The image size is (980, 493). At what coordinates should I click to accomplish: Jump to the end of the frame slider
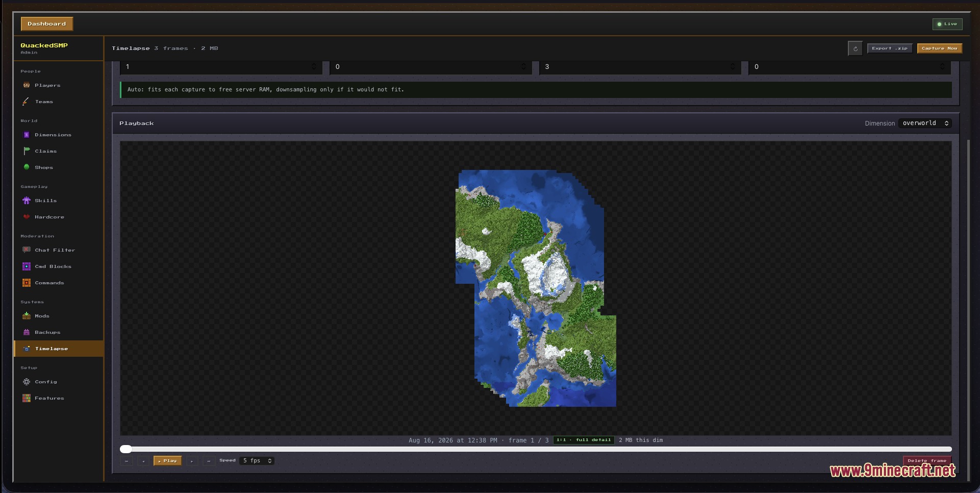coord(949,449)
